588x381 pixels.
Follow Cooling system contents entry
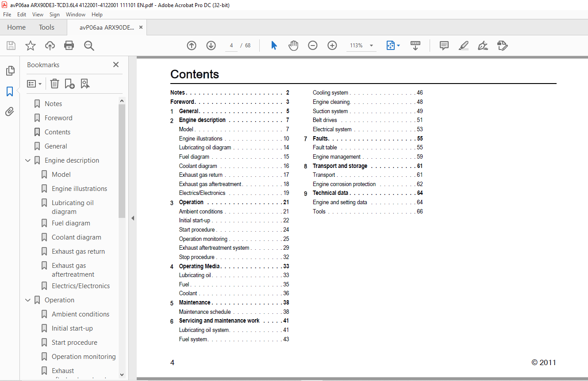tap(331, 93)
